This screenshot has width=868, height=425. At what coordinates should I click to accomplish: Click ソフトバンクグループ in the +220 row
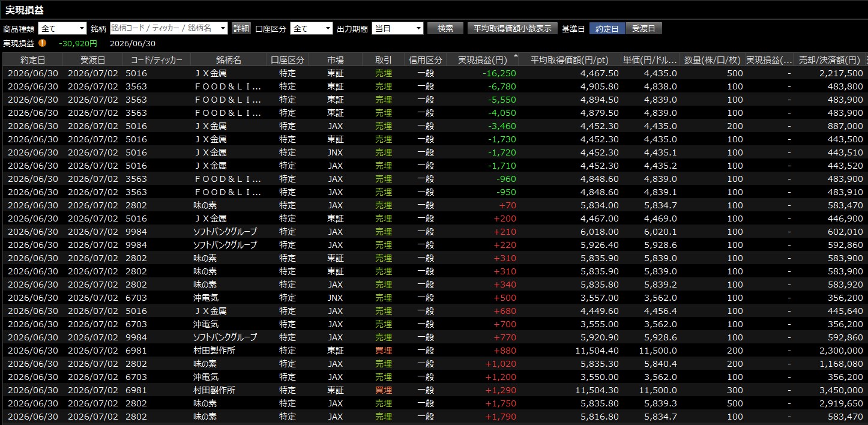point(225,245)
